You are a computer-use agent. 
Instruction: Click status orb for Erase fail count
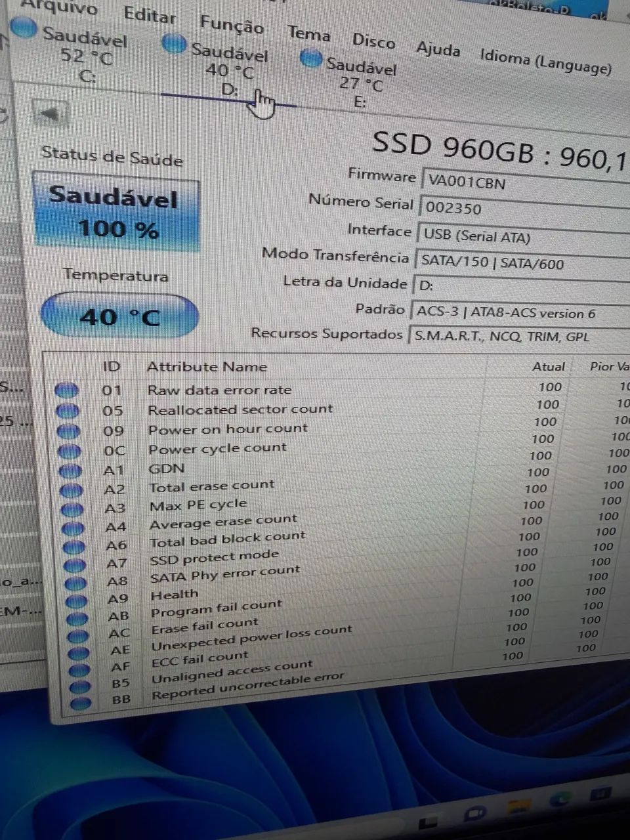78,635
